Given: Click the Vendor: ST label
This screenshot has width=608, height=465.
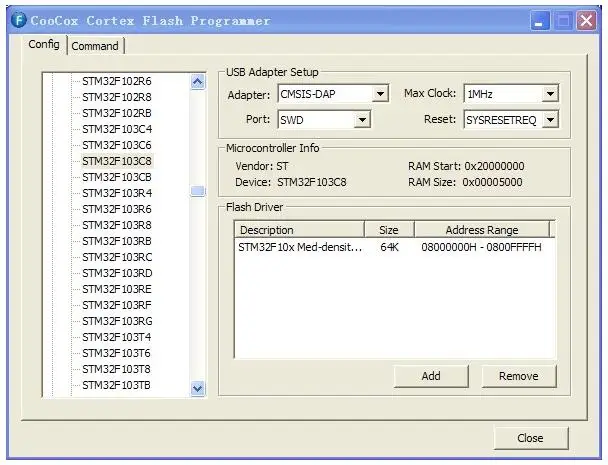Looking at the screenshot, I should click(262, 166).
